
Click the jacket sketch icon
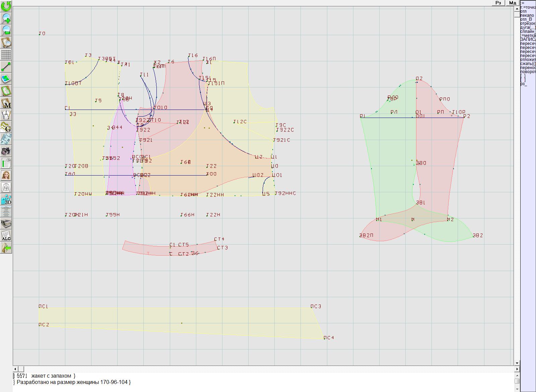coord(6,187)
